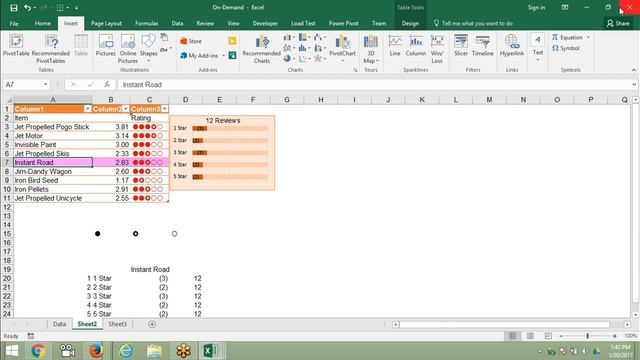Open Column1 filter dropdown

tap(87, 109)
